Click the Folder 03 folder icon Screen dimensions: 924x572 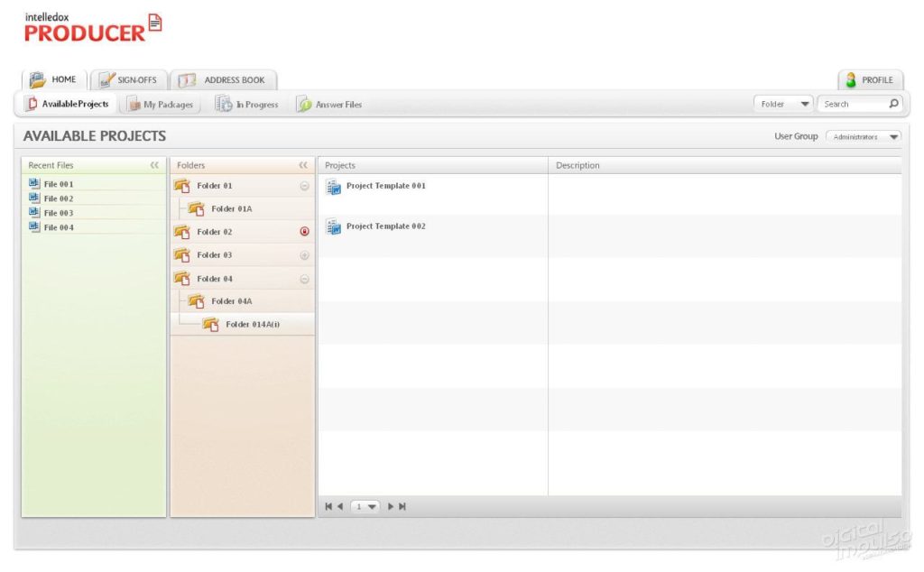[x=182, y=255]
